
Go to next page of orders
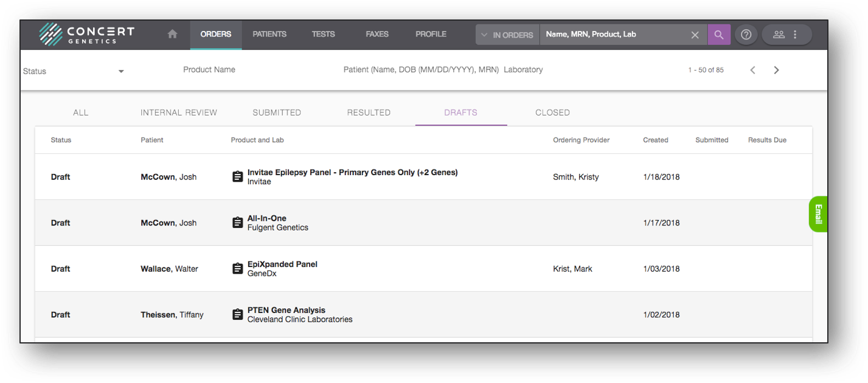[x=776, y=70]
